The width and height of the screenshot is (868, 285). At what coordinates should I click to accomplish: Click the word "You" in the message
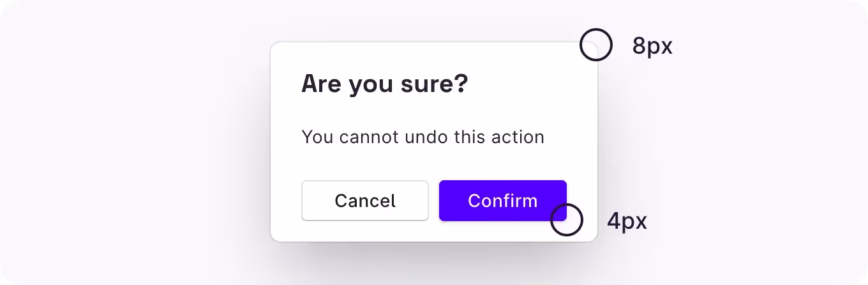pos(317,137)
